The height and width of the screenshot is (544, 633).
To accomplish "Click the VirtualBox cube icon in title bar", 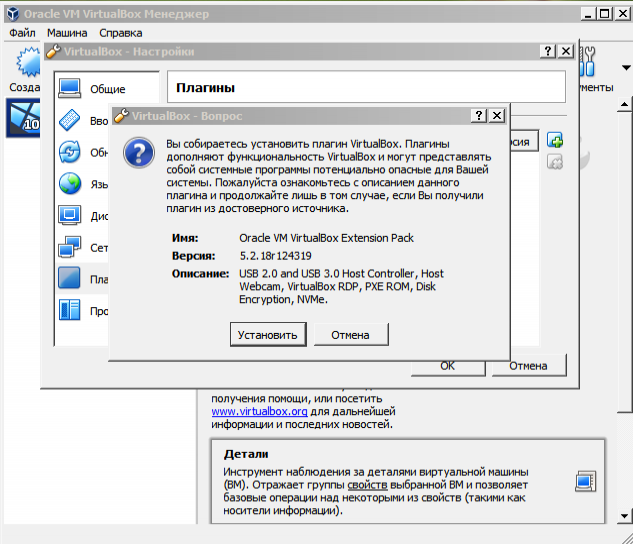I will [13, 14].
